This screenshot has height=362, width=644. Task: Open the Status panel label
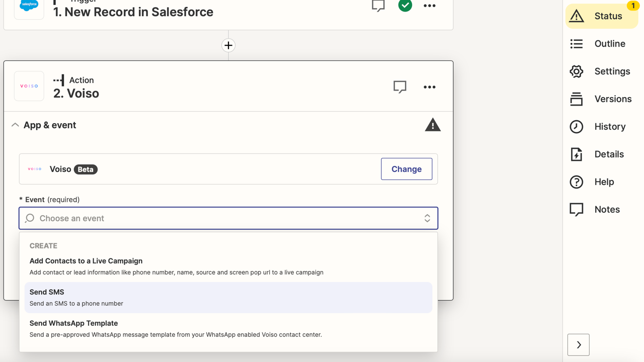point(608,16)
